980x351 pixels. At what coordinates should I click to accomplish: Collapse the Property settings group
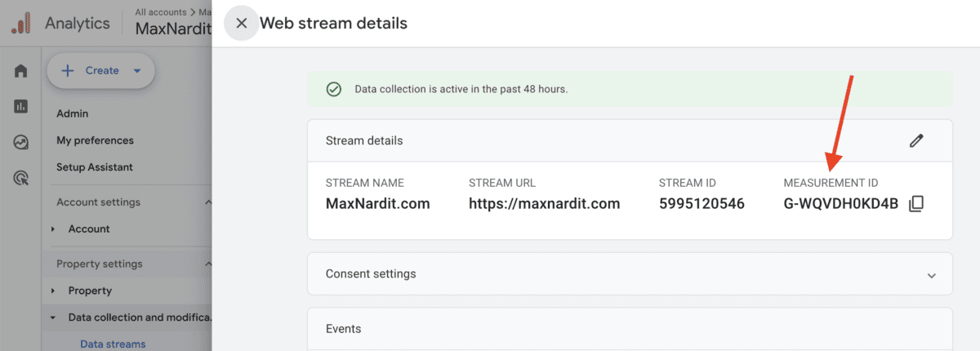point(208,264)
